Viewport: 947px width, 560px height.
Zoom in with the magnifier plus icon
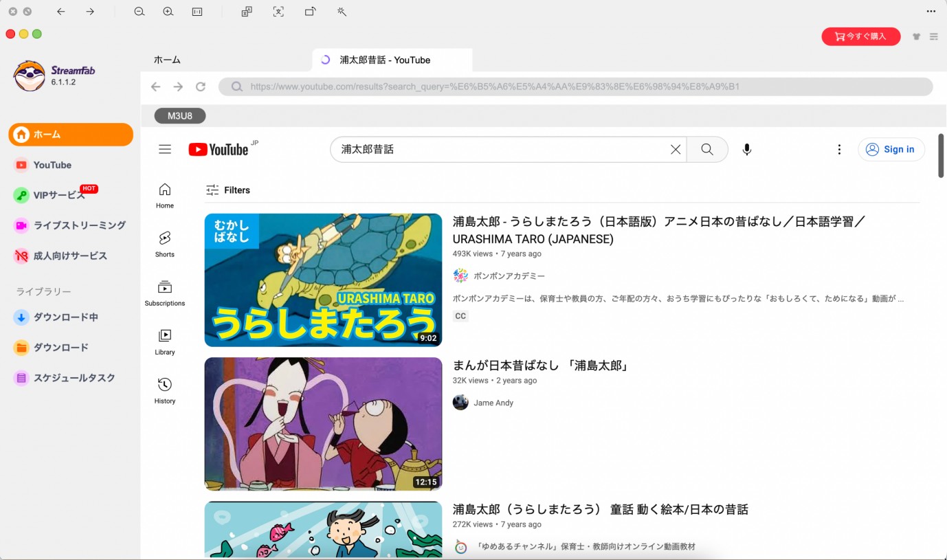coord(168,12)
